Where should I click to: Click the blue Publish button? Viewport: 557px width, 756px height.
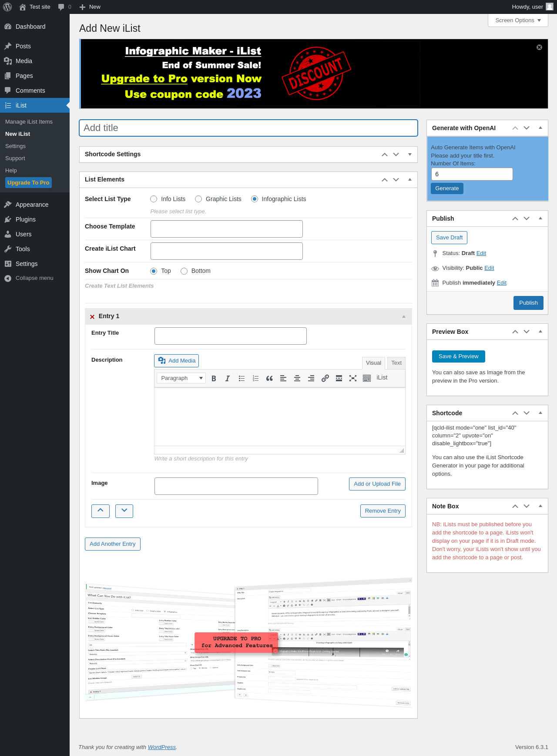click(x=528, y=303)
